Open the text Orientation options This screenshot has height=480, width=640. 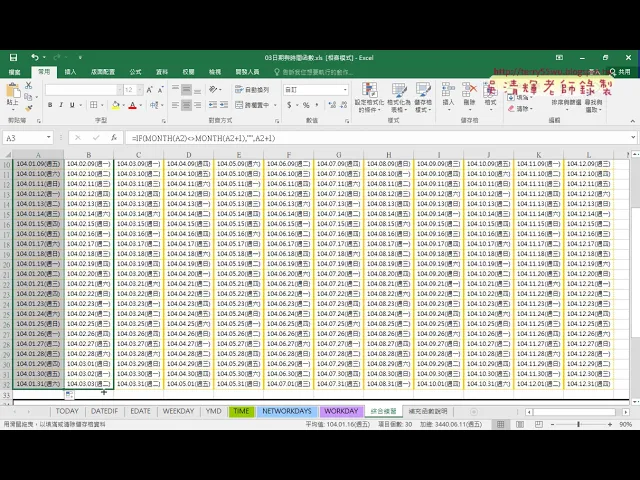[215, 89]
